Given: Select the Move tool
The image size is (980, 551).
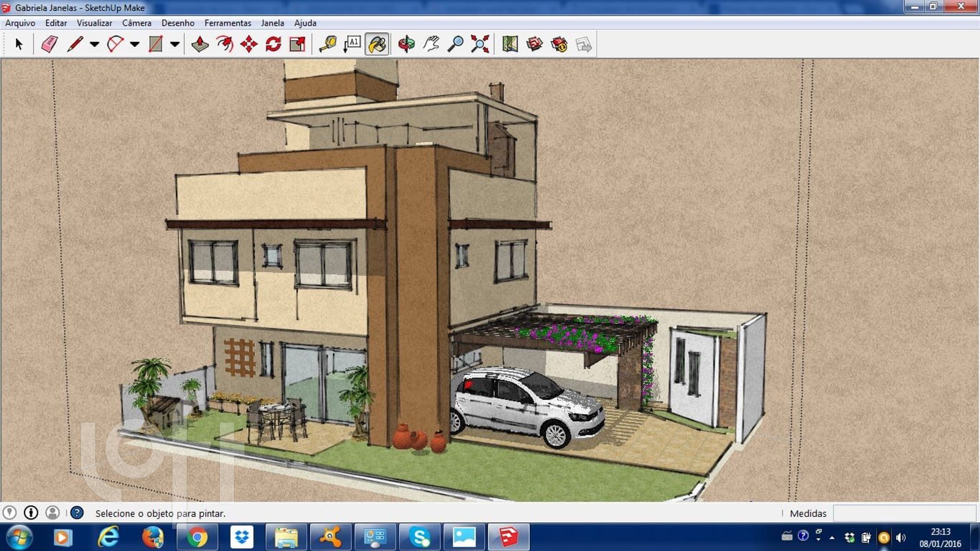Looking at the screenshot, I should 249,44.
